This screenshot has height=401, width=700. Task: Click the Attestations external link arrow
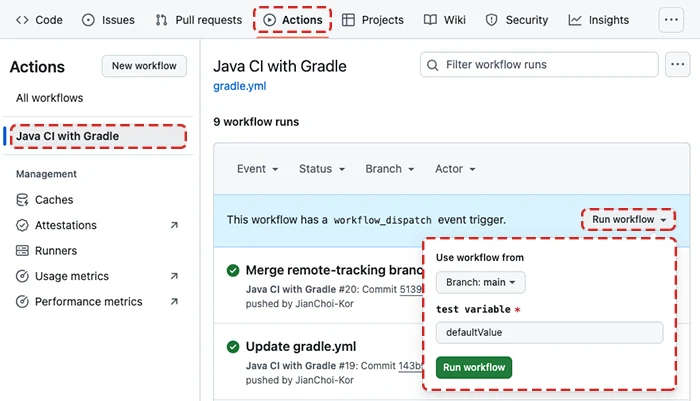point(174,225)
